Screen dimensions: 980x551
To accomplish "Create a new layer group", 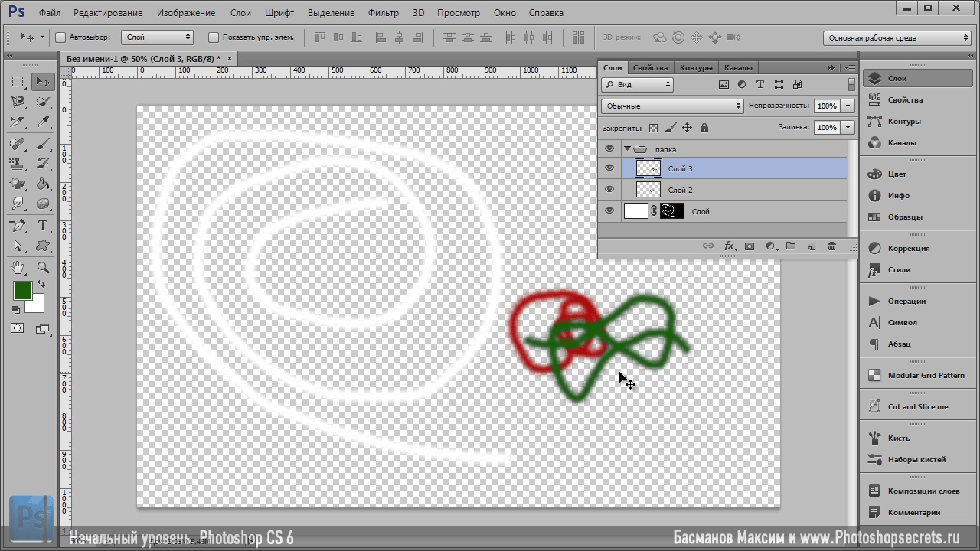I will pyautogui.click(x=791, y=246).
